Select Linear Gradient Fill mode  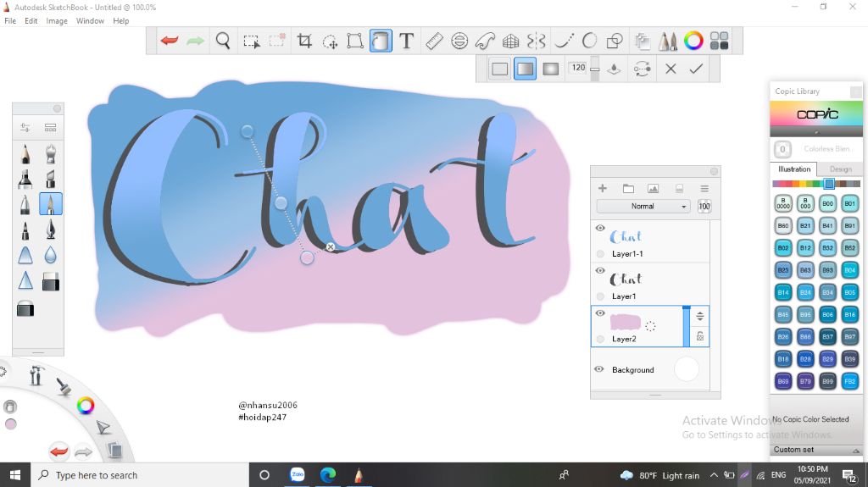coord(525,69)
